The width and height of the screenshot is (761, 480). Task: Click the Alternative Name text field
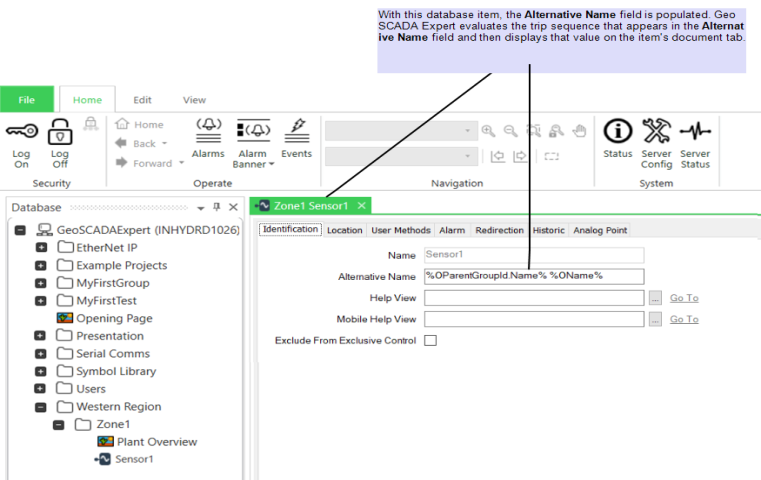pos(533,276)
